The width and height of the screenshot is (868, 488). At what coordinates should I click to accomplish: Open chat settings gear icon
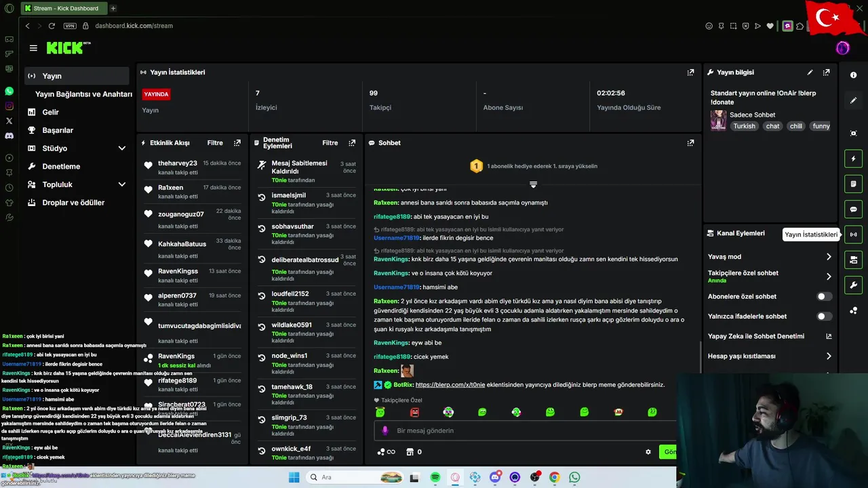(x=648, y=452)
